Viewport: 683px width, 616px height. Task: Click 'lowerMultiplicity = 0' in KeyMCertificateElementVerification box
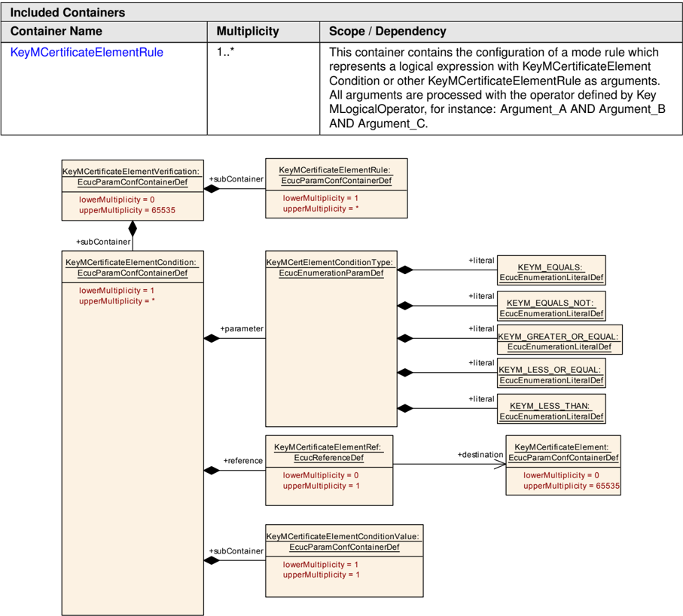pyautogui.click(x=117, y=200)
